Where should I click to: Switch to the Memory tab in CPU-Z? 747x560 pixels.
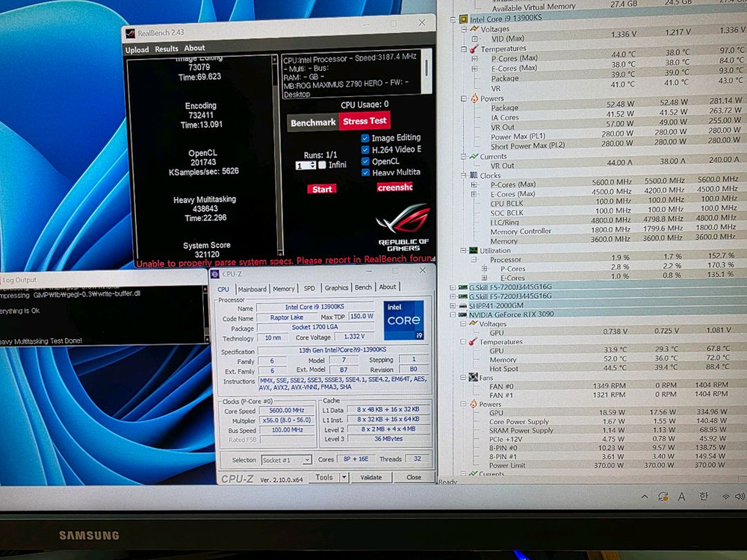click(x=283, y=288)
